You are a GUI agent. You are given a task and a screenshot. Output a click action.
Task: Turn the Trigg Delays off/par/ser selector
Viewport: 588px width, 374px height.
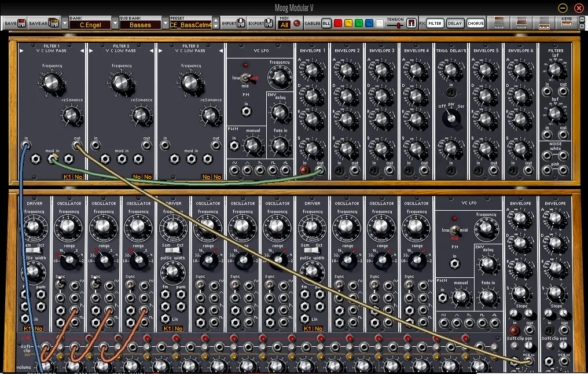(451, 119)
